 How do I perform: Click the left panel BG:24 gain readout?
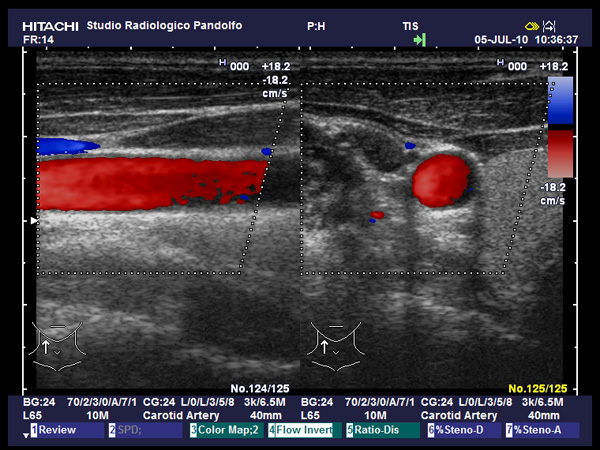point(39,402)
